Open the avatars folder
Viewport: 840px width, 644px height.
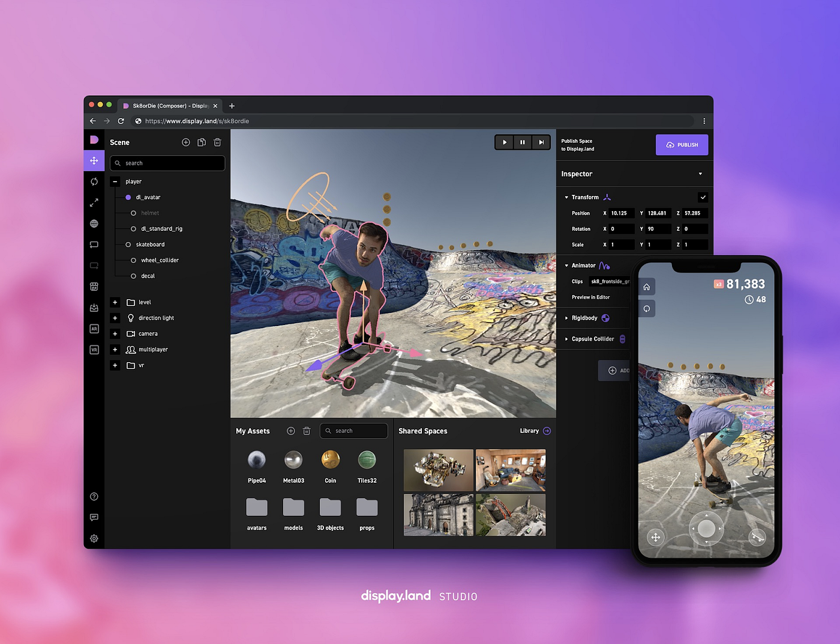pos(257,514)
